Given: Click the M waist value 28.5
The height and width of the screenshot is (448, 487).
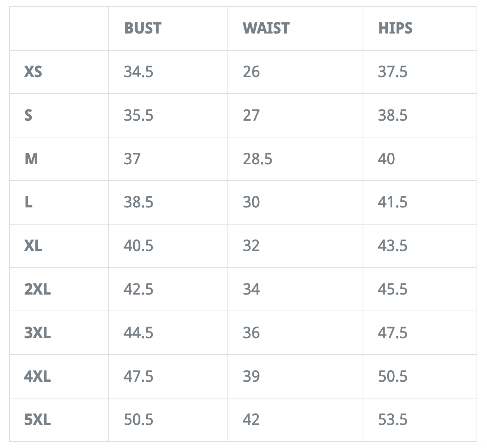Looking at the screenshot, I should pos(257,159).
